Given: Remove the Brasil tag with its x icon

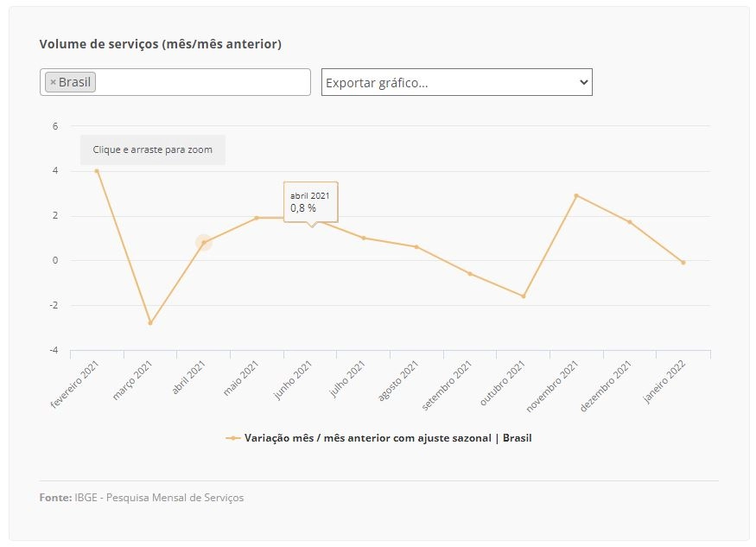Looking at the screenshot, I should [53, 82].
